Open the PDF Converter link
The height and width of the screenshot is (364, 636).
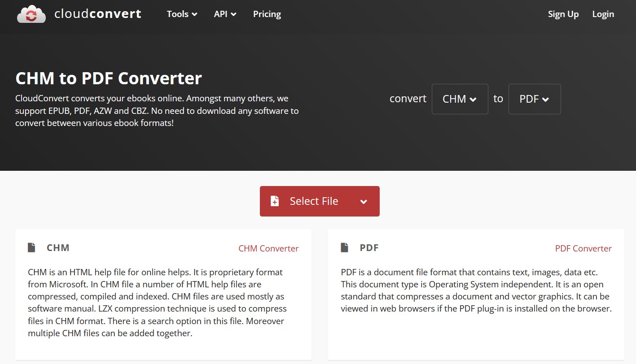tap(583, 248)
